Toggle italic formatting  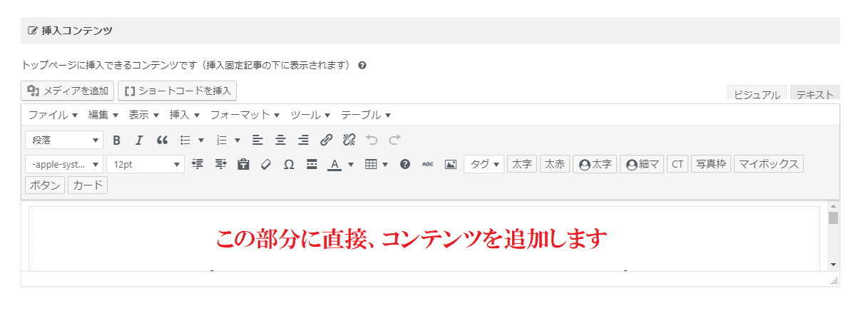(x=139, y=140)
